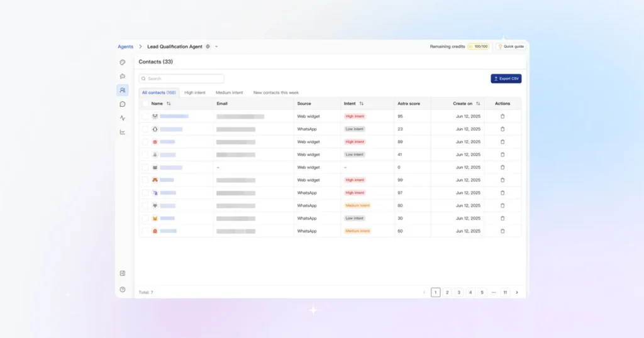Open the activity pulse sidebar icon
Viewport: 644px width, 338px height.
(123, 118)
